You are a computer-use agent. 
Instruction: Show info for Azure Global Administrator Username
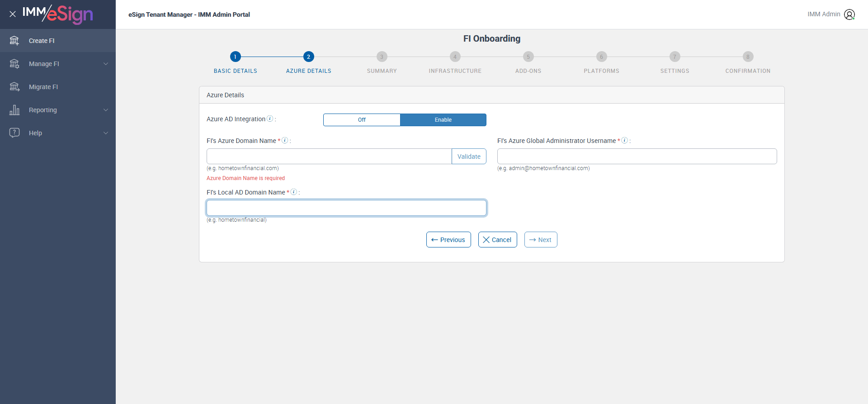click(x=624, y=140)
